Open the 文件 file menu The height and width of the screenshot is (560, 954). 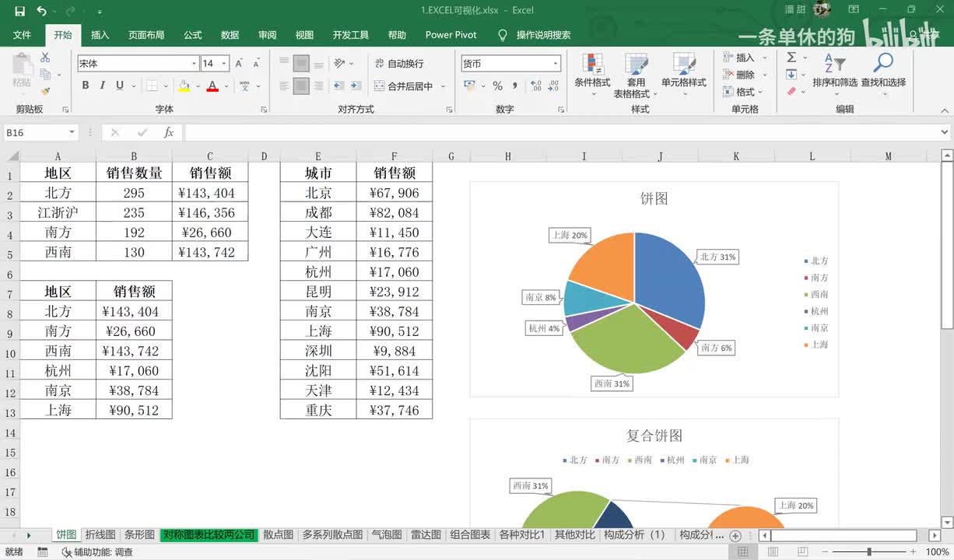(x=22, y=35)
